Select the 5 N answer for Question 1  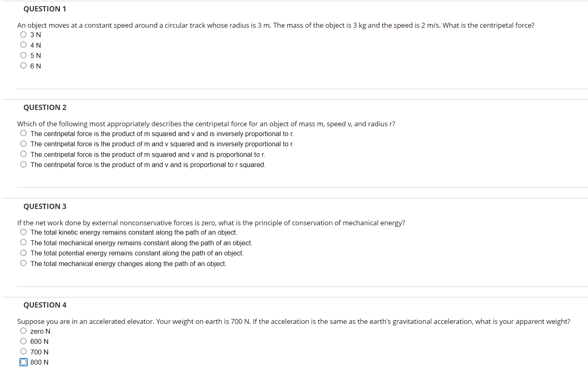(23, 55)
